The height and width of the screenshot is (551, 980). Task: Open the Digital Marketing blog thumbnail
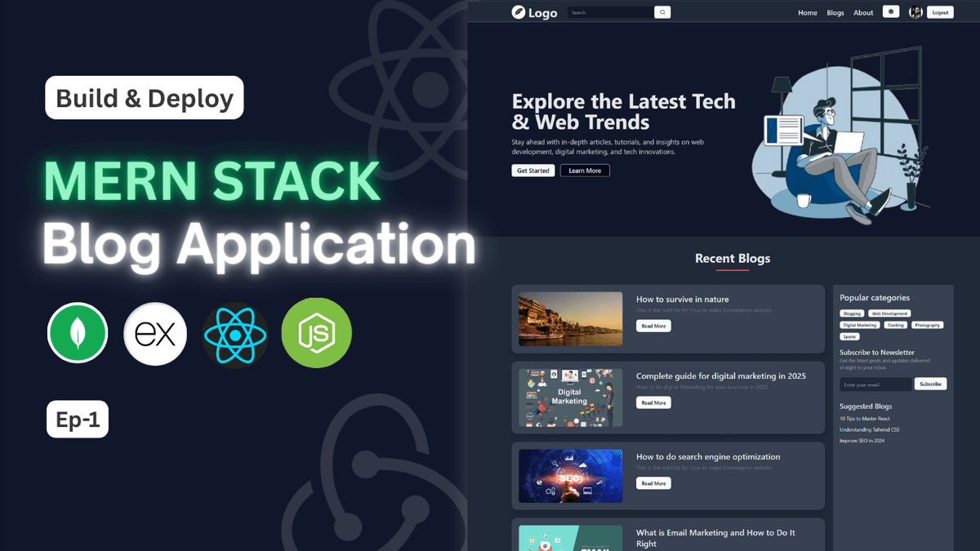pyautogui.click(x=570, y=398)
